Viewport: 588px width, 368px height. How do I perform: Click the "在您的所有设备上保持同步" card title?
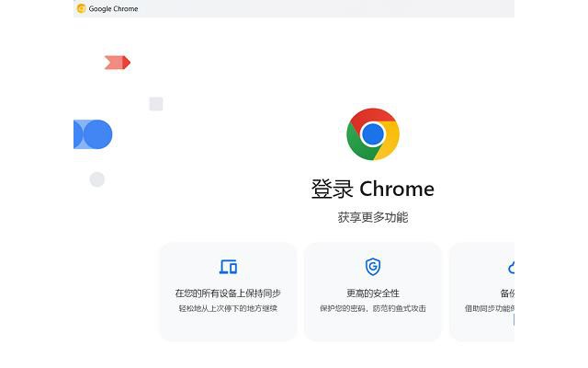[x=228, y=293]
